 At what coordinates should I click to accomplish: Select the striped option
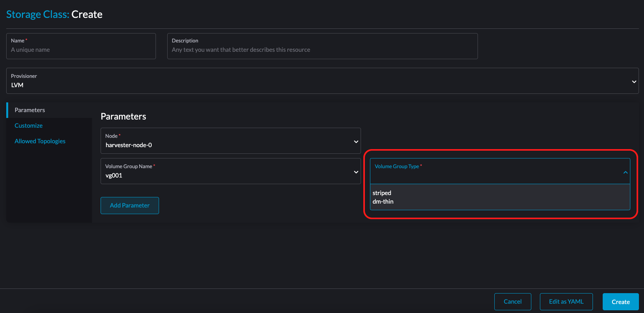pos(382,193)
